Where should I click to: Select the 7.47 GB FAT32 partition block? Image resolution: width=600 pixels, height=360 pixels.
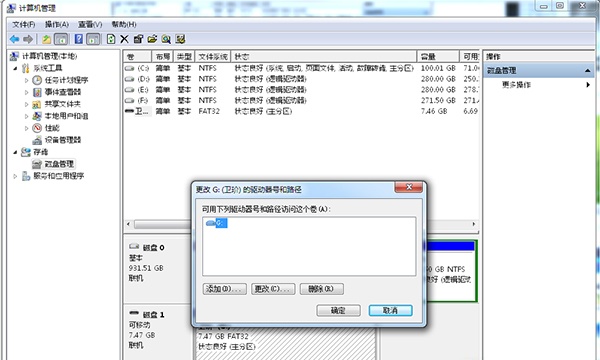285,342
